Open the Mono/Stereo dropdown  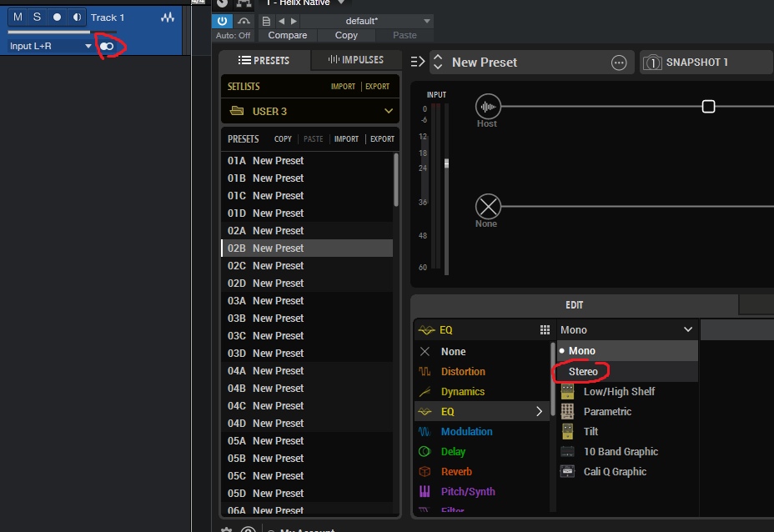(x=627, y=329)
